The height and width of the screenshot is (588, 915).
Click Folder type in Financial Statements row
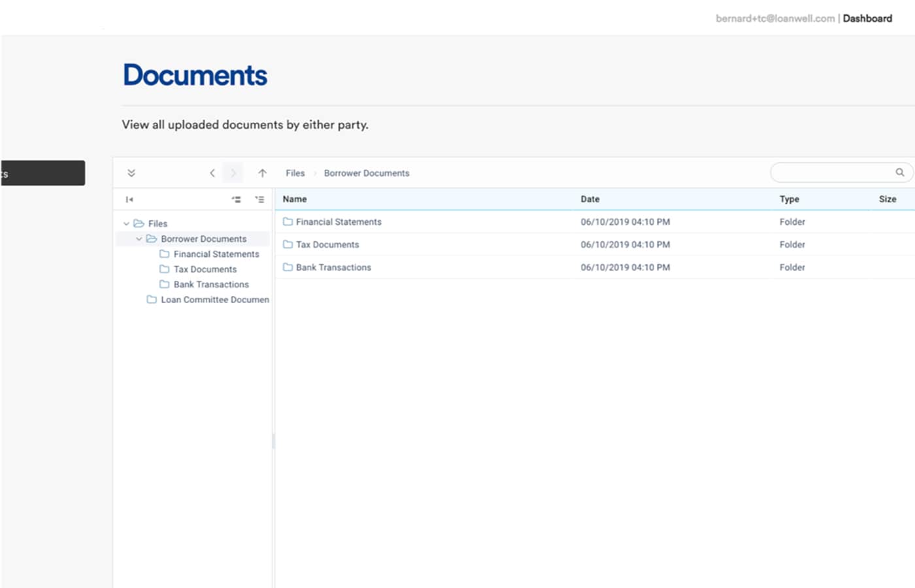click(x=792, y=221)
